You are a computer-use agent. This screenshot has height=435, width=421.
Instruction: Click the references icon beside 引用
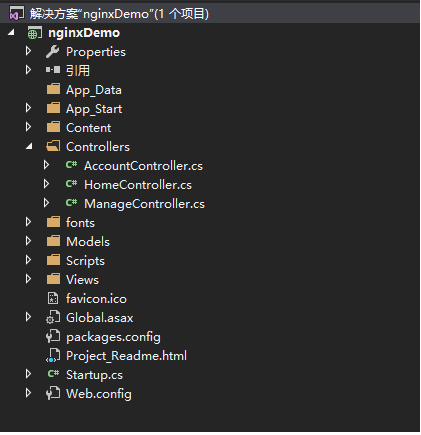[x=53, y=70]
